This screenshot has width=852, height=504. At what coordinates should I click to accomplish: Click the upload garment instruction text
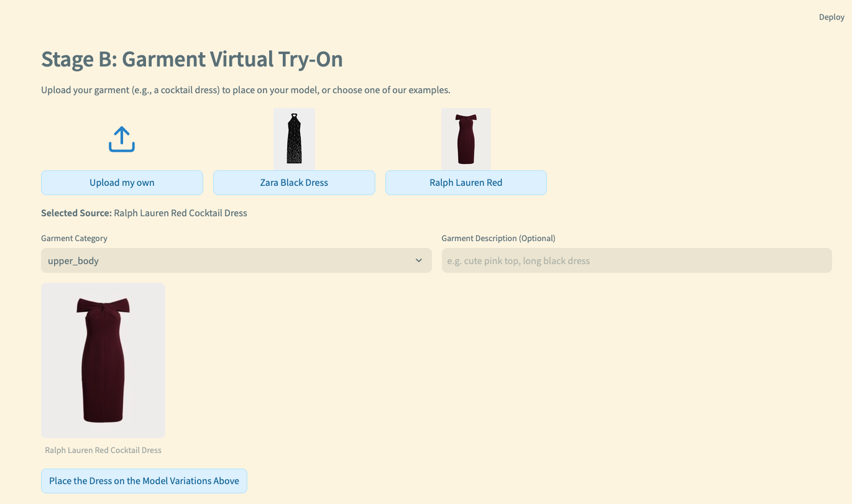click(x=245, y=90)
